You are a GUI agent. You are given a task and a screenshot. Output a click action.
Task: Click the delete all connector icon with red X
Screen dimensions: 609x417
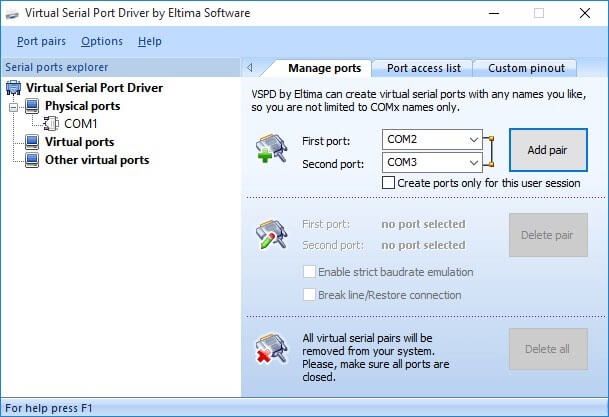pos(271,348)
